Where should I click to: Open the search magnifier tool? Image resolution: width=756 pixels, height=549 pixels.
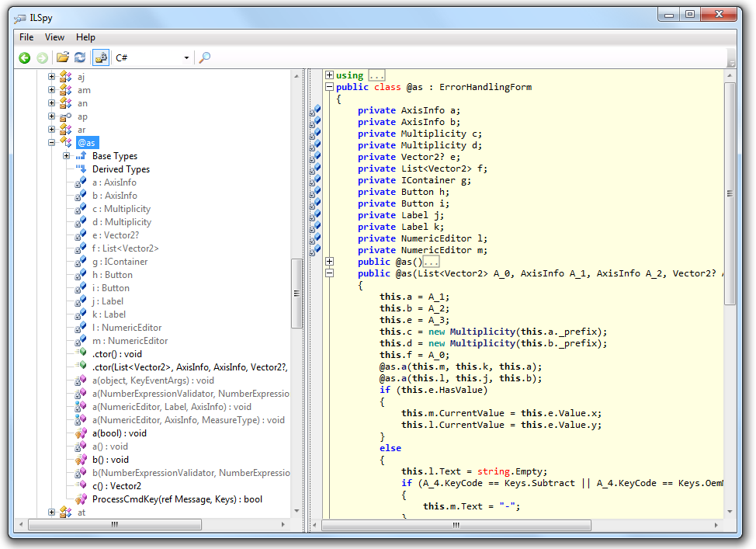(205, 57)
